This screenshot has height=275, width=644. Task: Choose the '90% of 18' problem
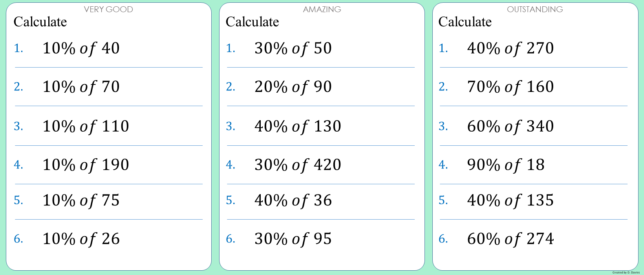coord(506,165)
